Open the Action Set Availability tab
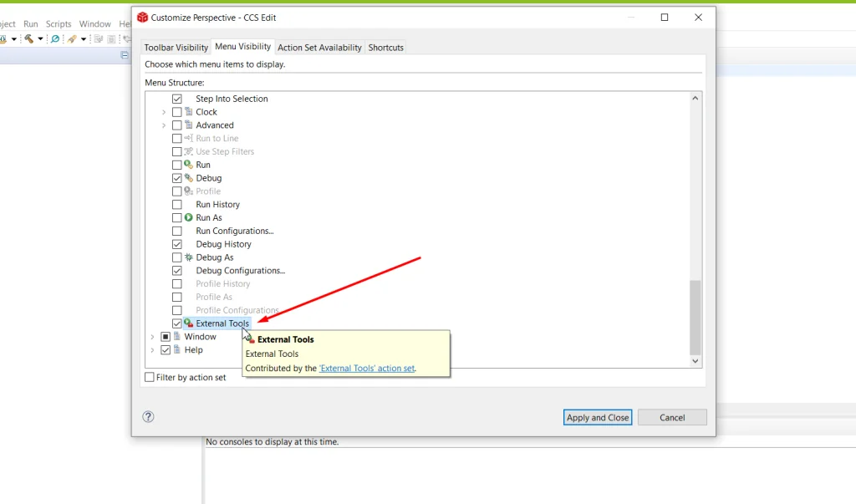Viewport: 856px width, 504px height. (319, 48)
